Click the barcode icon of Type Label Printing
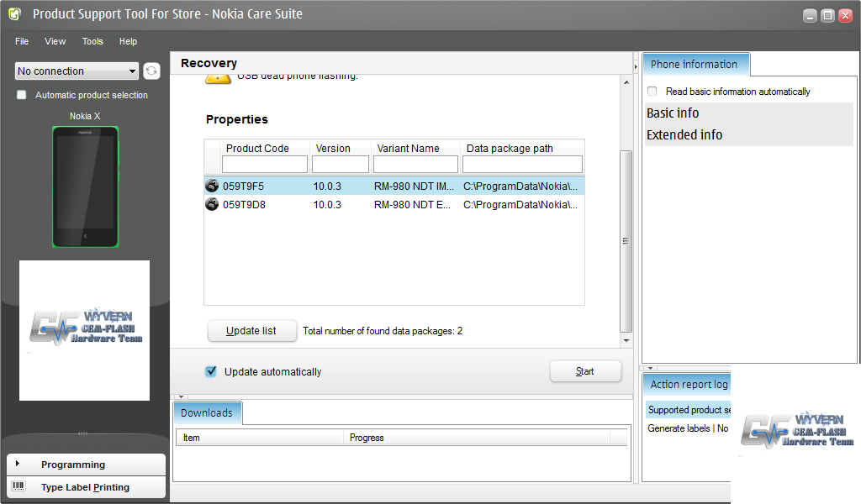This screenshot has width=861, height=504. pyautogui.click(x=18, y=486)
